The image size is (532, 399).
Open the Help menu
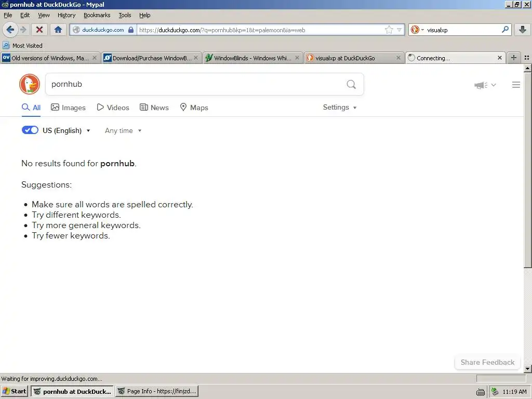click(144, 15)
